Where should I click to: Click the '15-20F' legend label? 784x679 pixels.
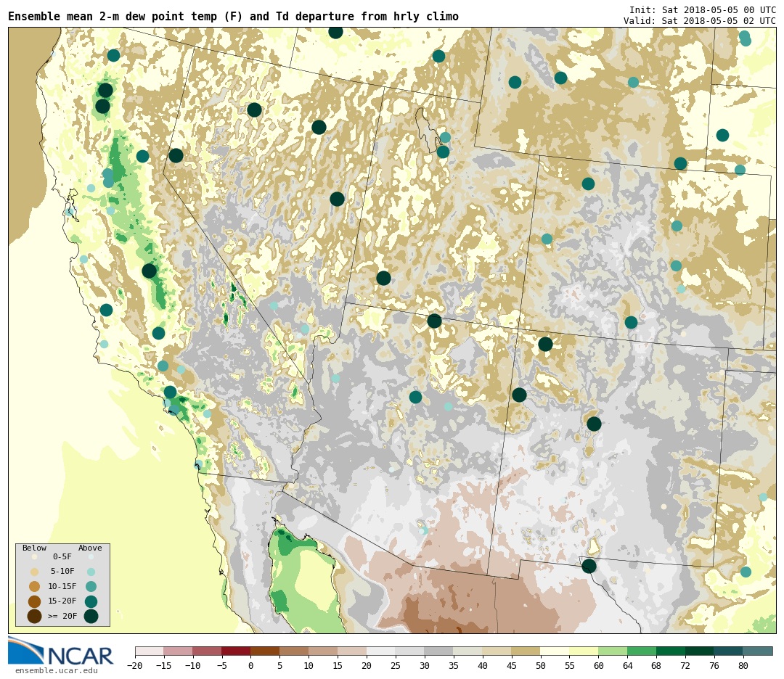coord(62,601)
